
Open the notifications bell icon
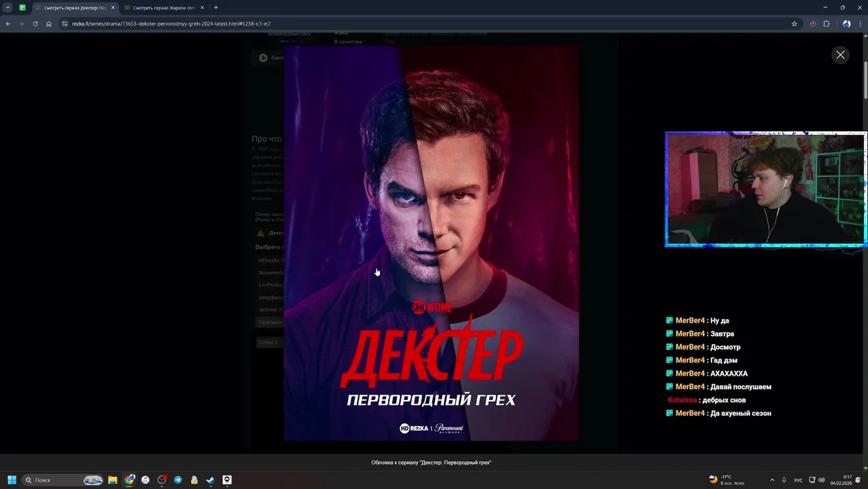click(858, 480)
